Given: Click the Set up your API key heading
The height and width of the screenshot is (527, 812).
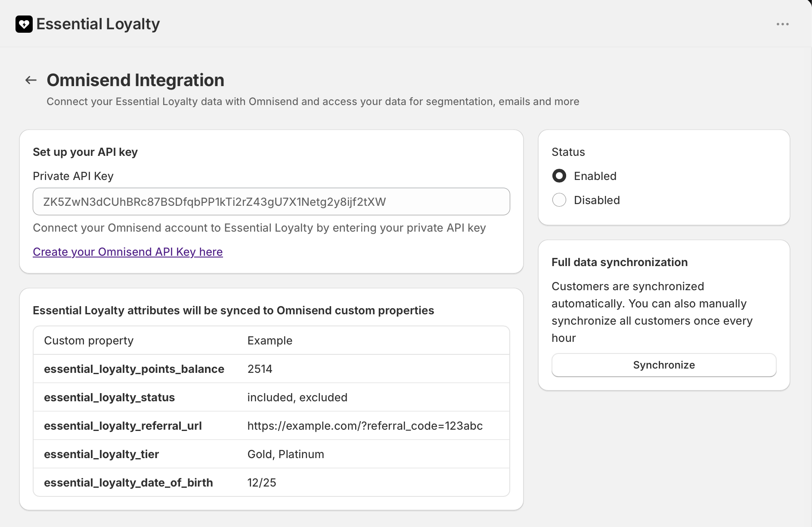Looking at the screenshot, I should [x=85, y=152].
